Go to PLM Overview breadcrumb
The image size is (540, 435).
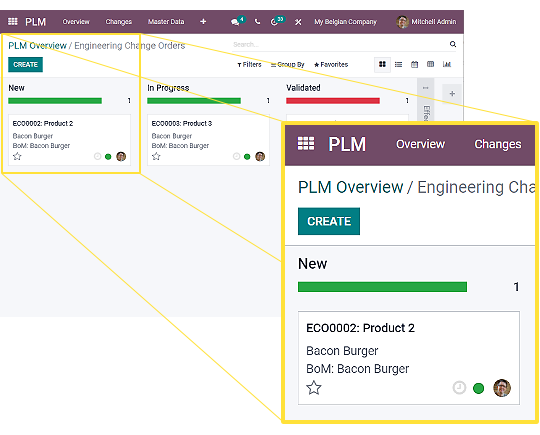tap(38, 45)
